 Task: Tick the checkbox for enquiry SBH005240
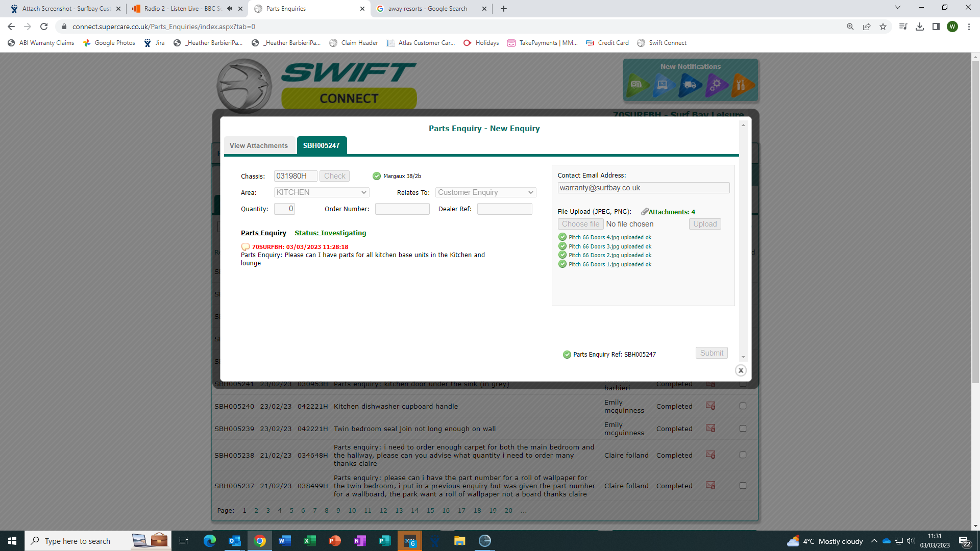pos(743,406)
